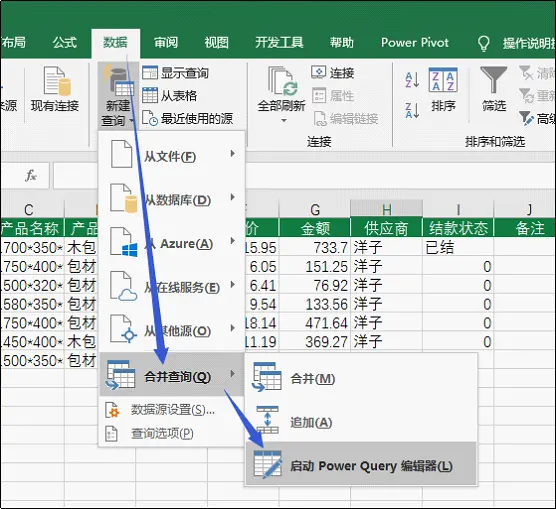The width and height of the screenshot is (556, 509).
Task: Open the 排序 sort dialog icon
Action: [x=443, y=80]
